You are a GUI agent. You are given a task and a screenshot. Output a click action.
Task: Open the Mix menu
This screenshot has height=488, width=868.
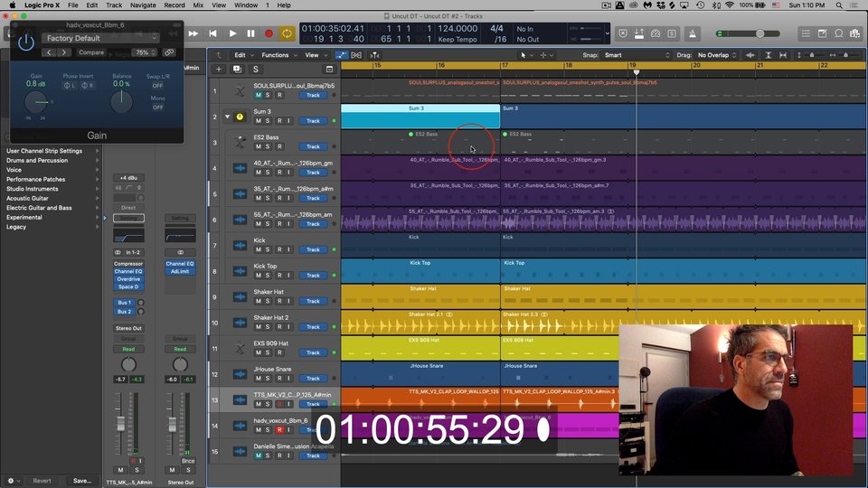pos(198,5)
